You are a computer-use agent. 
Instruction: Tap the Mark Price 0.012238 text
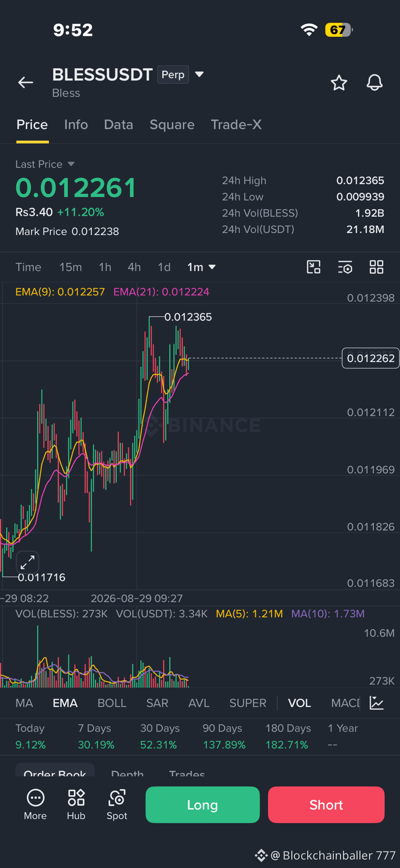[x=67, y=231]
